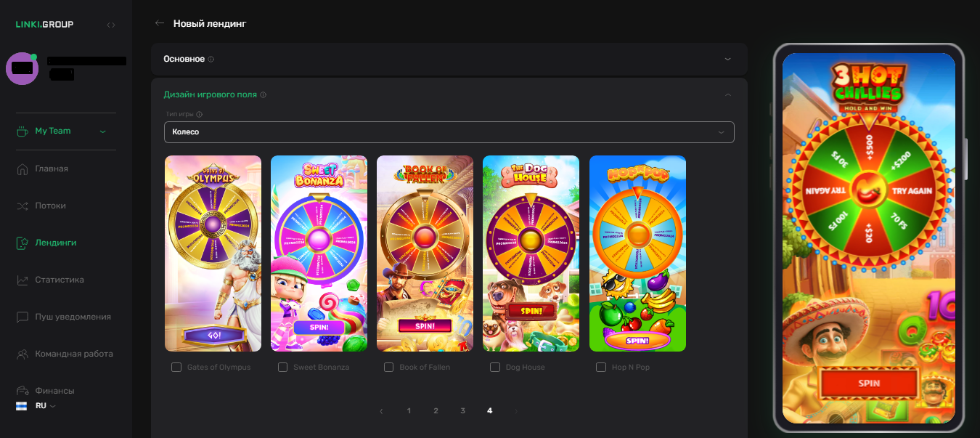Check the Gates of Olympus checkbox
The image size is (980, 438).
(176, 367)
